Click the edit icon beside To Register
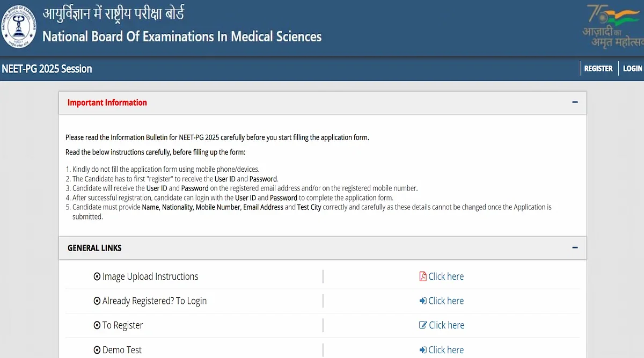 point(423,325)
